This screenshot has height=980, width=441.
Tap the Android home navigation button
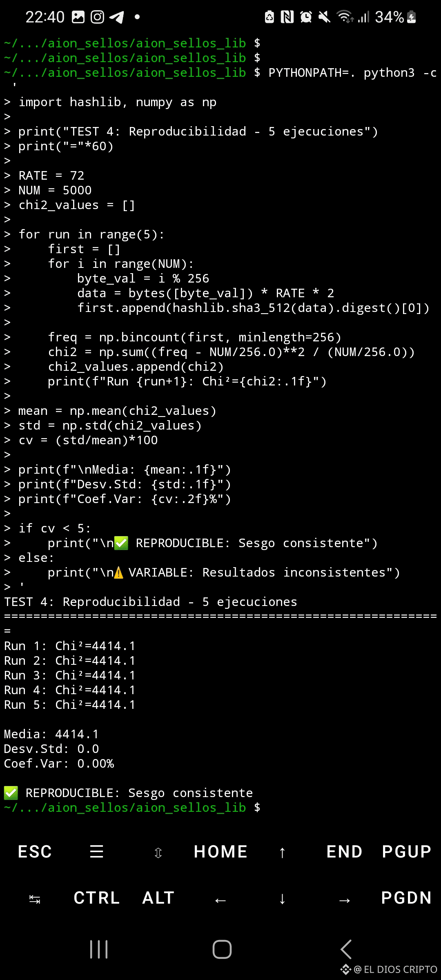(x=222, y=949)
